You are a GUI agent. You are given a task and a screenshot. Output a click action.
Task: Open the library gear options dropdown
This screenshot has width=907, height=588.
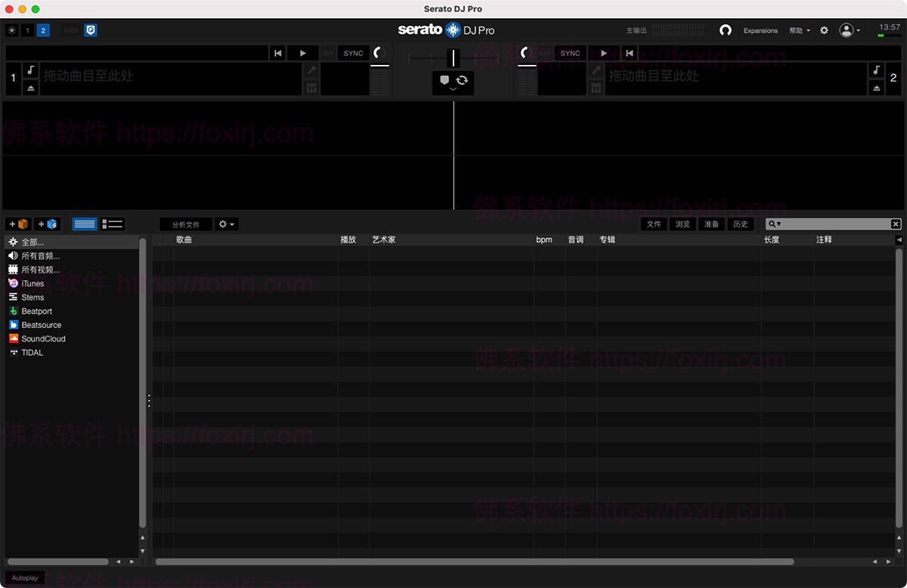(226, 224)
